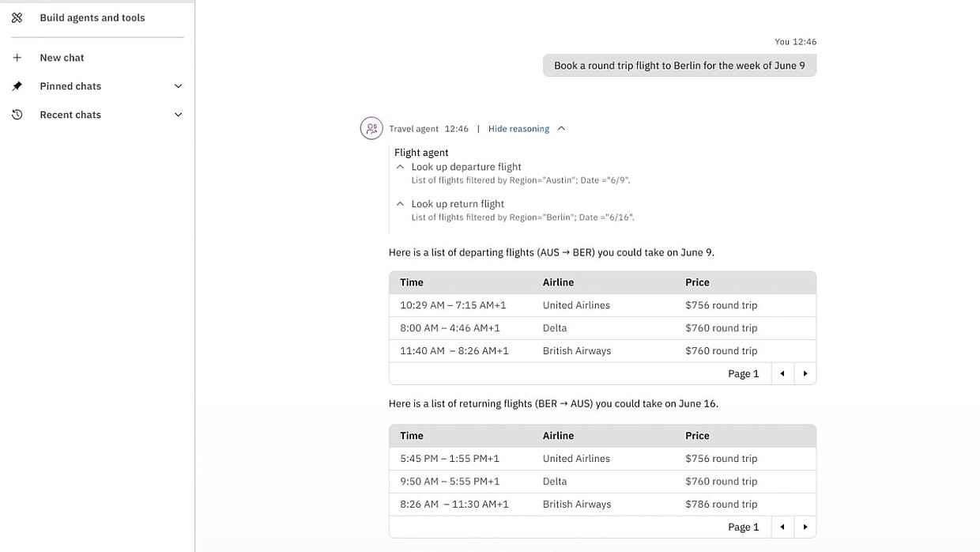Open Build agents and tools
This screenshot has height=552, width=980.
[92, 17]
